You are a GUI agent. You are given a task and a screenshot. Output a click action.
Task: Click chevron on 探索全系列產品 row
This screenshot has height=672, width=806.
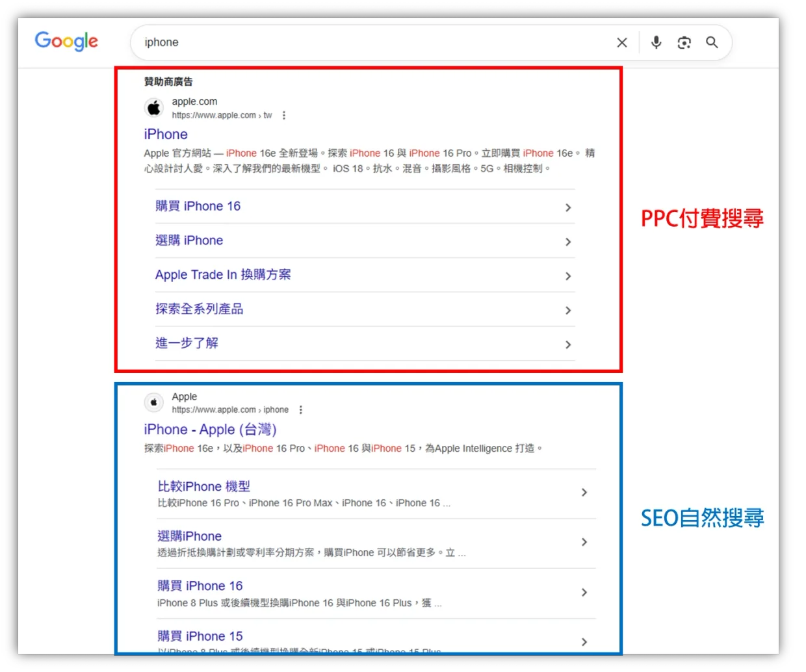pyautogui.click(x=568, y=311)
